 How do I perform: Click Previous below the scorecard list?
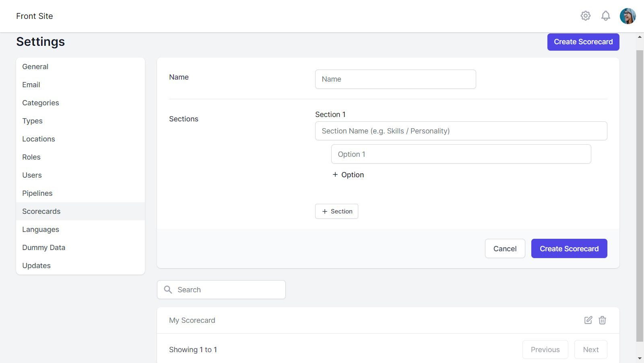[x=545, y=349]
